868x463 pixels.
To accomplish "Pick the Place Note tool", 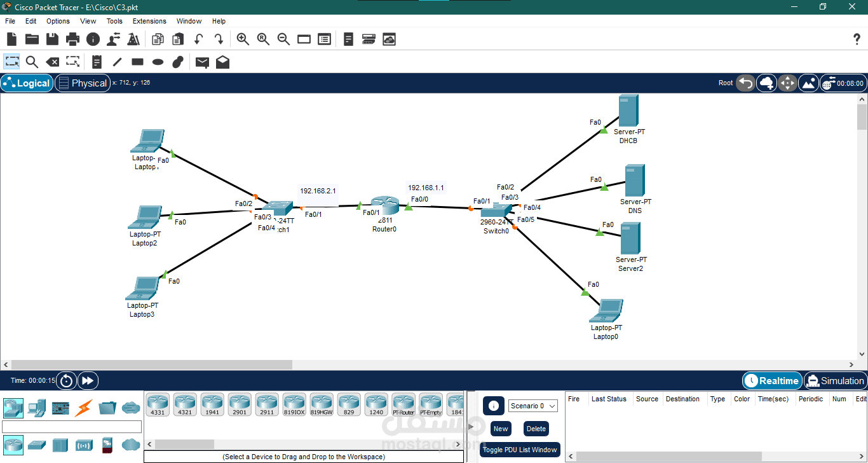I will (x=97, y=62).
